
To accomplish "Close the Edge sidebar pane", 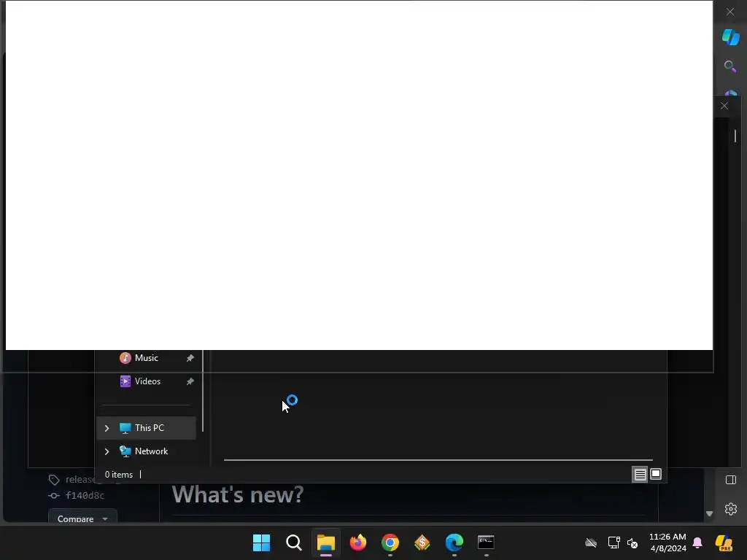I will (724, 106).
